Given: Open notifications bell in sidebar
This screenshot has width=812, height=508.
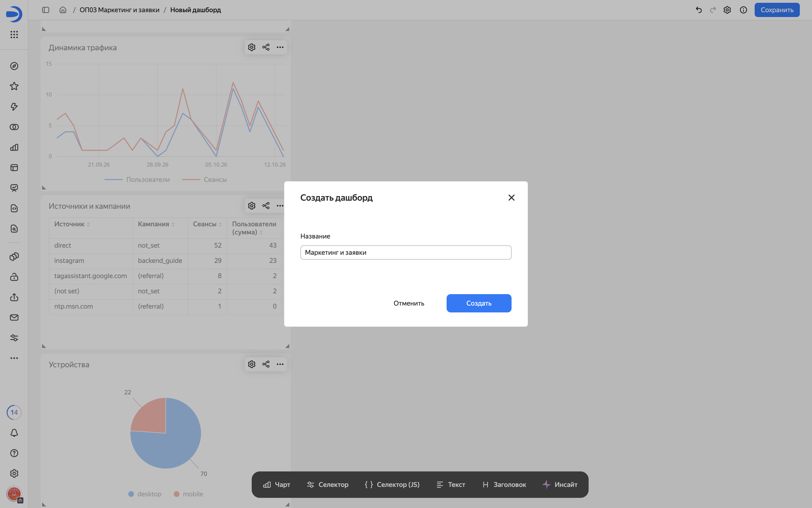Looking at the screenshot, I should [14, 433].
